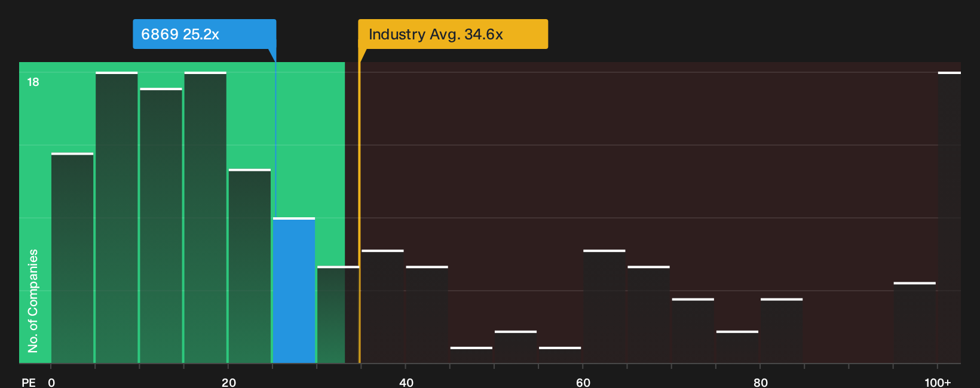Click the PE x-axis title

click(x=29, y=382)
